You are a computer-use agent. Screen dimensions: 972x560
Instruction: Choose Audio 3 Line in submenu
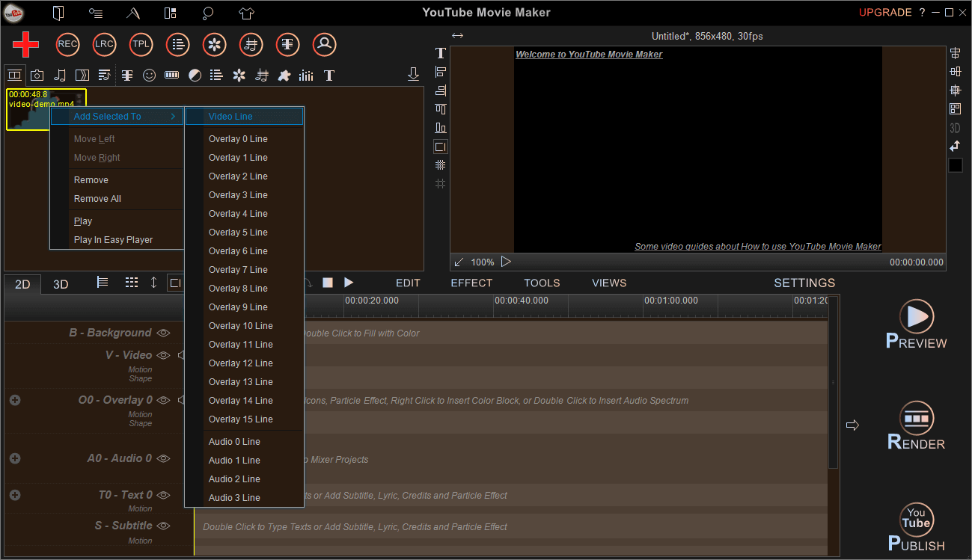pyautogui.click(x=245, y=498)
